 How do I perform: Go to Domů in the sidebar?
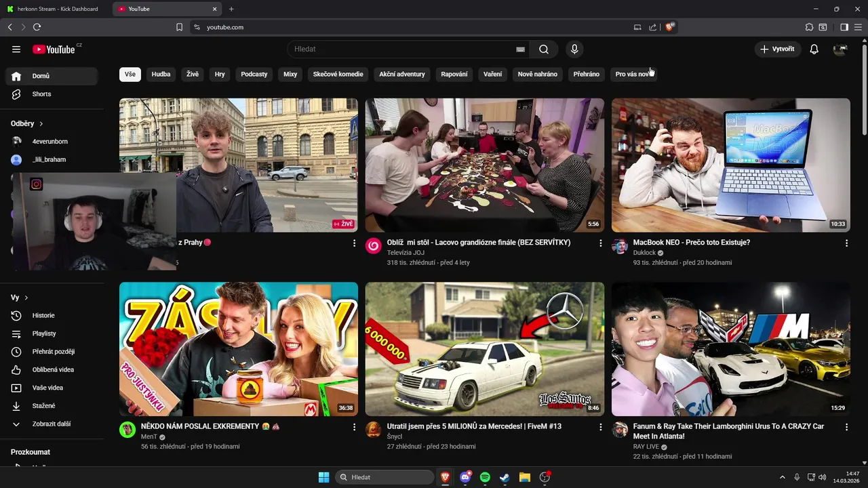pyautogui.click(x=52, y=76)
